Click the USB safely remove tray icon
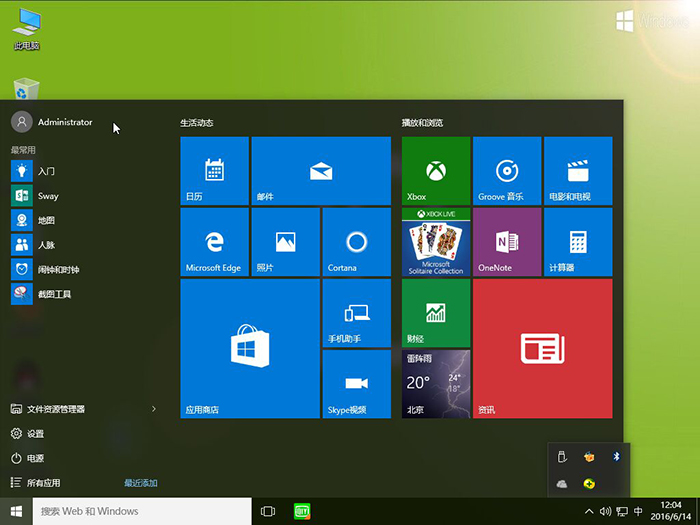The height and width of the screenshot is (525, 700). coord(562,456)
